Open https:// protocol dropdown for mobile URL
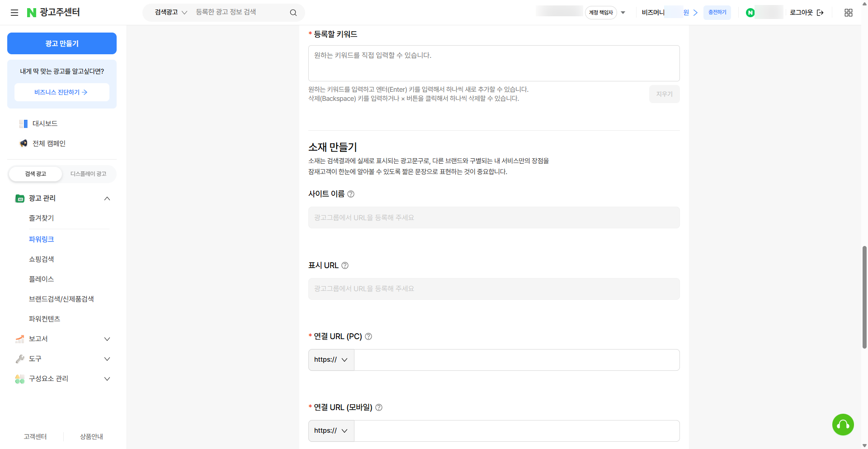The image size is (868, 449). (331, 431)
